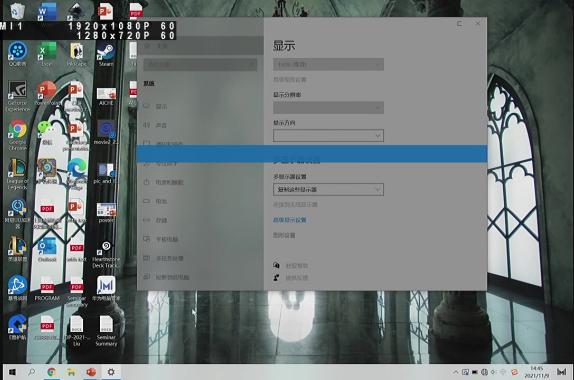Open the AICHE file on desktop
574x380 pixels.
(106, 96)
